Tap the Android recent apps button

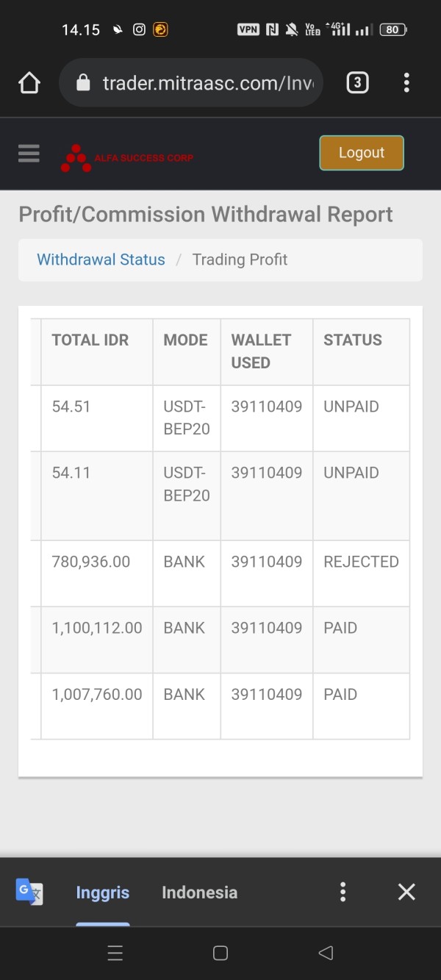point(115,954)
